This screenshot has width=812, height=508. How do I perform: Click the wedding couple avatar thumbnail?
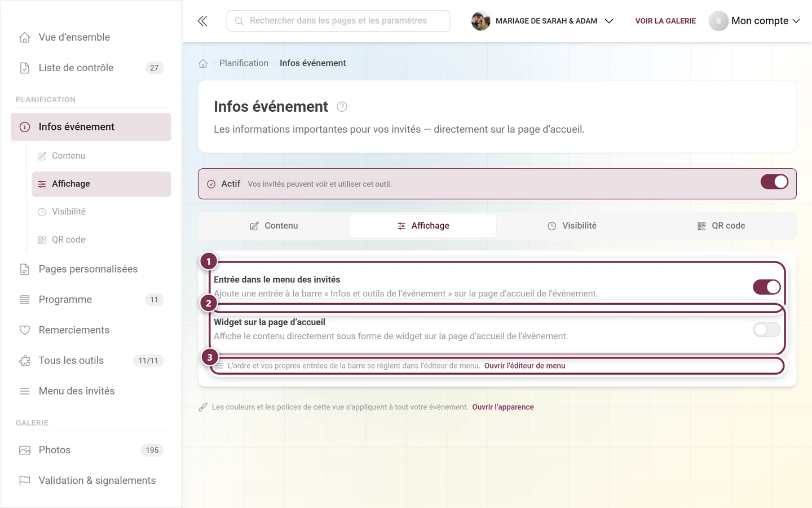point(481,21)
